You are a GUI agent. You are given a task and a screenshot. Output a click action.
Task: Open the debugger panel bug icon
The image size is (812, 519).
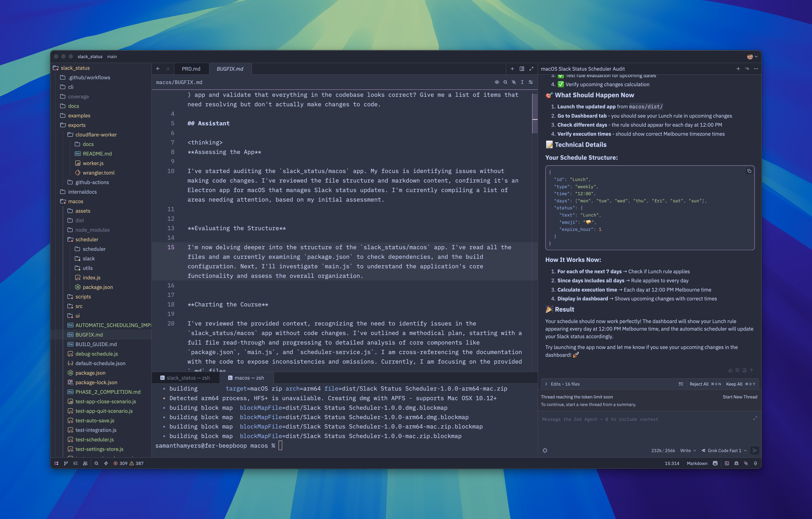click(736, 463)
